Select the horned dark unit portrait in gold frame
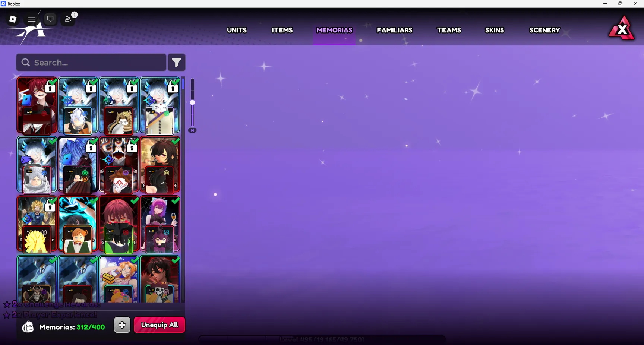644x345 pixels. 37,294
